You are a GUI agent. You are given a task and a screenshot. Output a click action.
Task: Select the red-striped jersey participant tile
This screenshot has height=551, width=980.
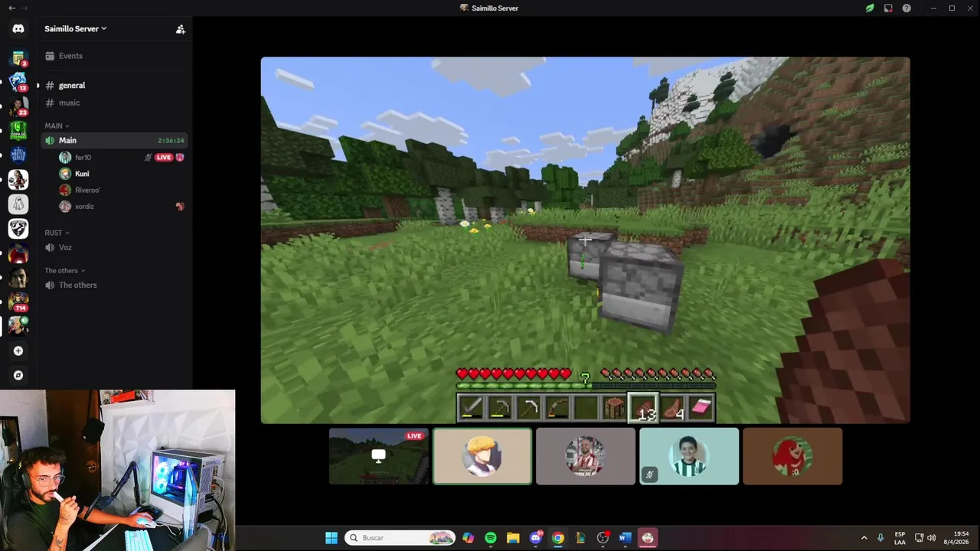click(x=586, y=456)
